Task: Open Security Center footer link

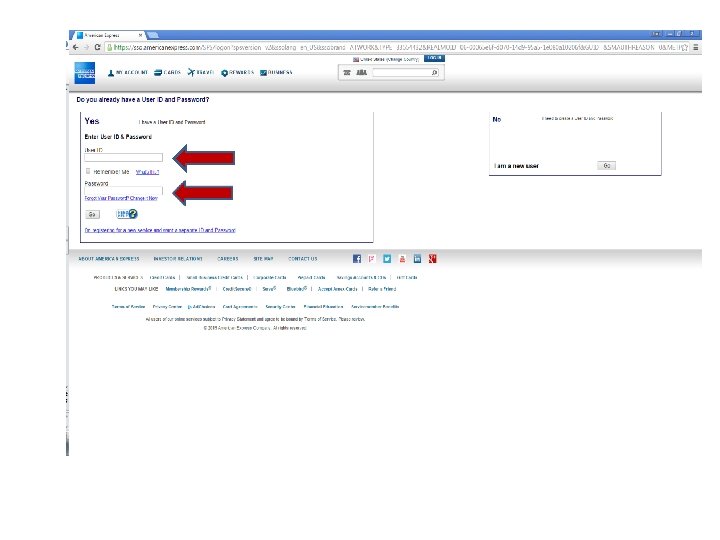Action: coord(281,307)
